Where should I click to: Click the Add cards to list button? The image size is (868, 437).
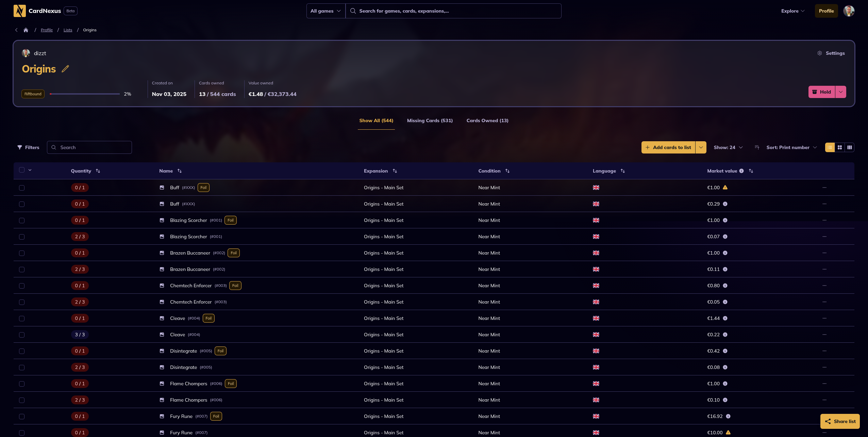pos(668,147)
